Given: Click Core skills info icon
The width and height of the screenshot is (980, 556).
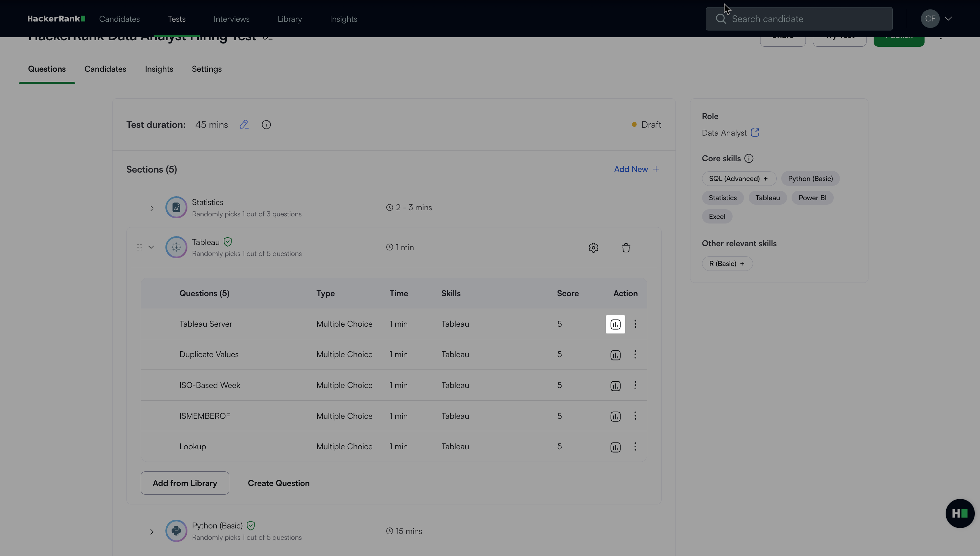Looking at the screenshot, I should [x=749, y=158].
